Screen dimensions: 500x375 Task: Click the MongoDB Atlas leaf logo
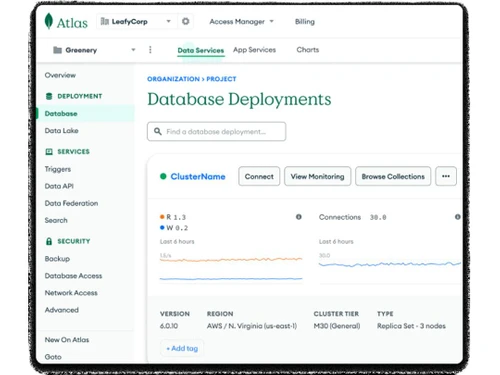pyautogui.click(x=49, y=21)
